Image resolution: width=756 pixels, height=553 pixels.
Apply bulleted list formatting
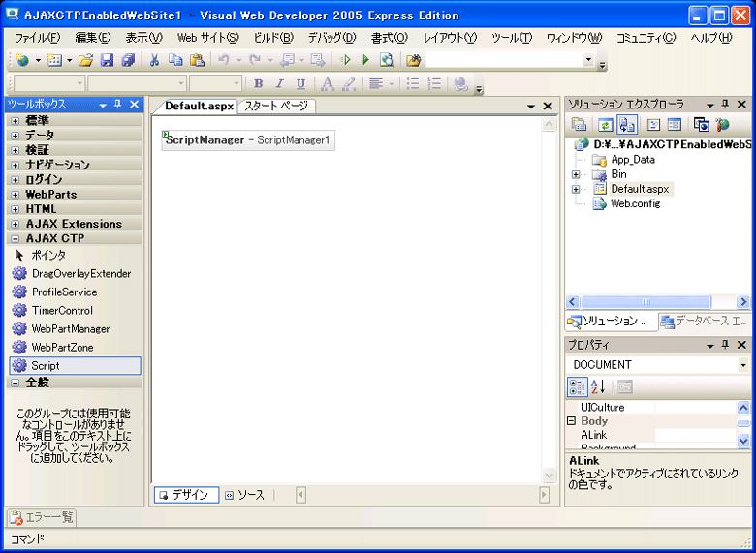413,84
